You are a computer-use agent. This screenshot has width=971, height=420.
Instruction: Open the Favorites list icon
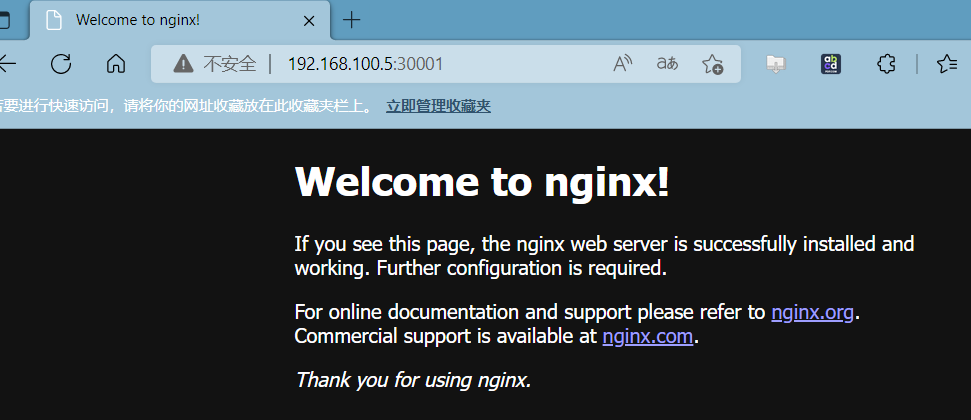(947, 63)
